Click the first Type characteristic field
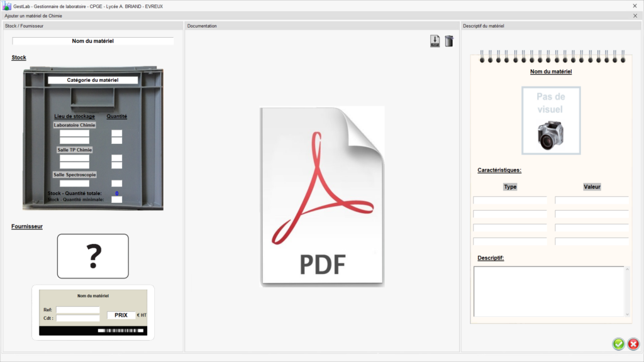644x362 pixels. (510, 200)
